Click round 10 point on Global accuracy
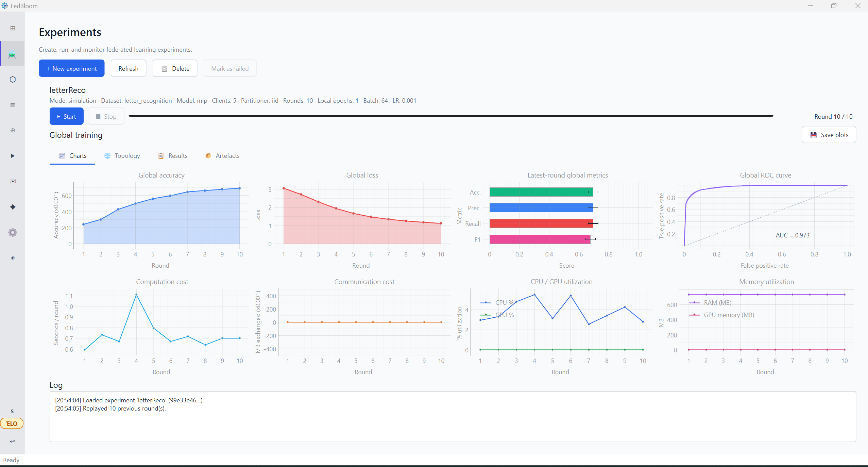 [239, 188]
